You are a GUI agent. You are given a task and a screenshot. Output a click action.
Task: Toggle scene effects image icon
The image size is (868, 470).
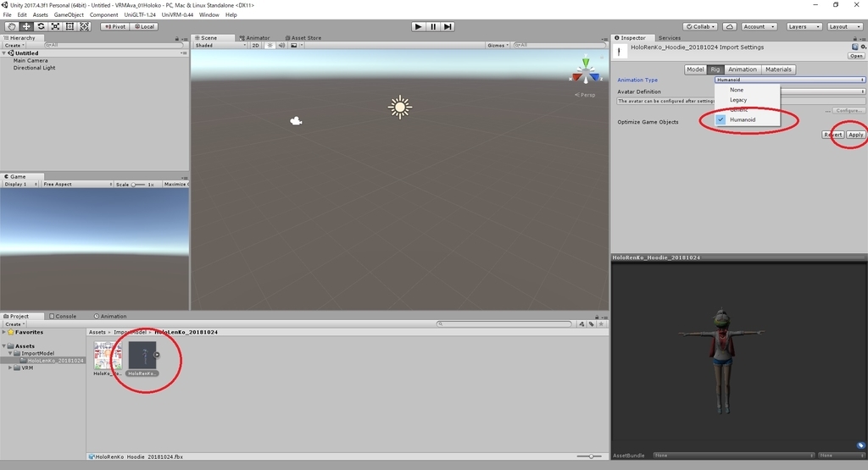point(296,46)
